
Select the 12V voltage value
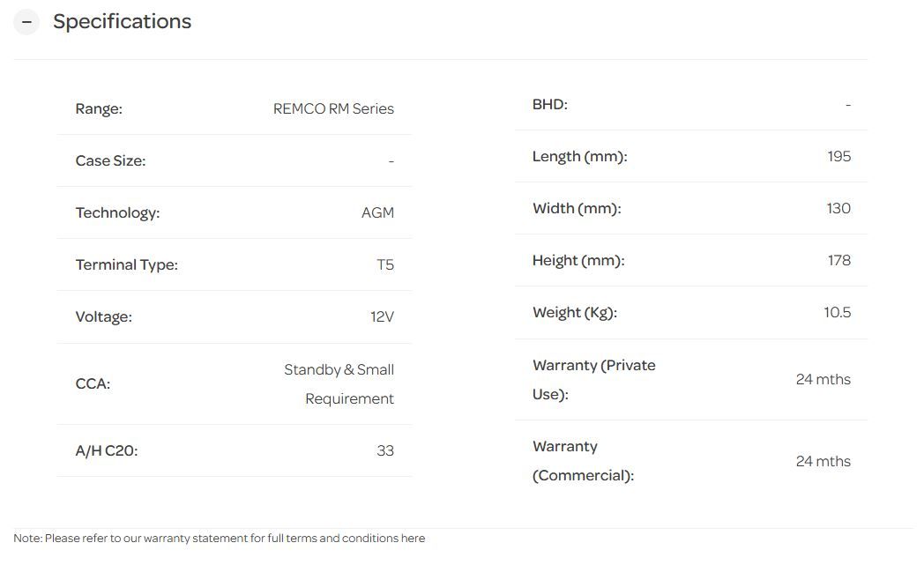(382, 317)
